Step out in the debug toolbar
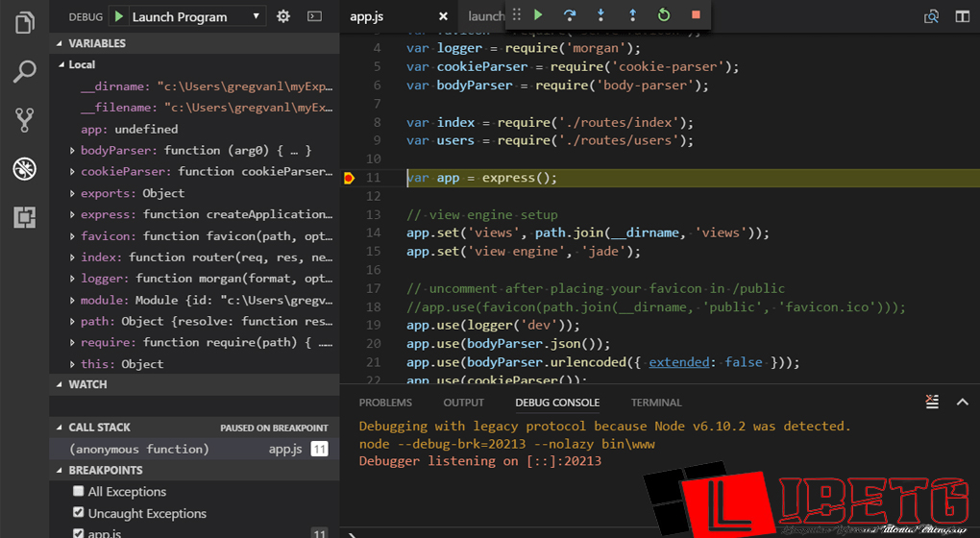 pos(632,15)
